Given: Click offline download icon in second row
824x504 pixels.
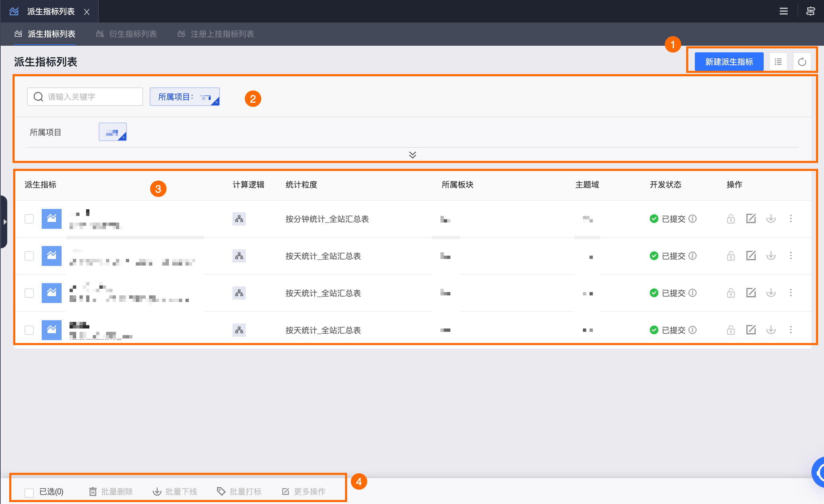Looking at the screenshot, I should (771, 256).
